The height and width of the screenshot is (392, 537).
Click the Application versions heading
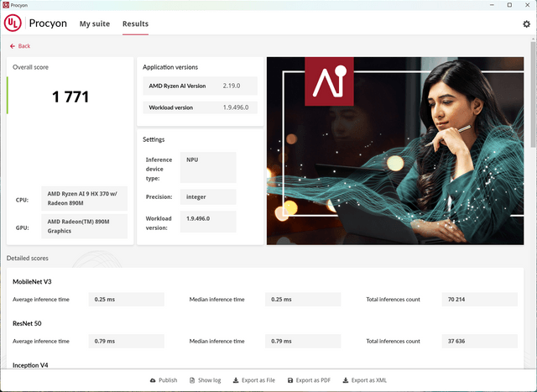[x=170, y=67]
